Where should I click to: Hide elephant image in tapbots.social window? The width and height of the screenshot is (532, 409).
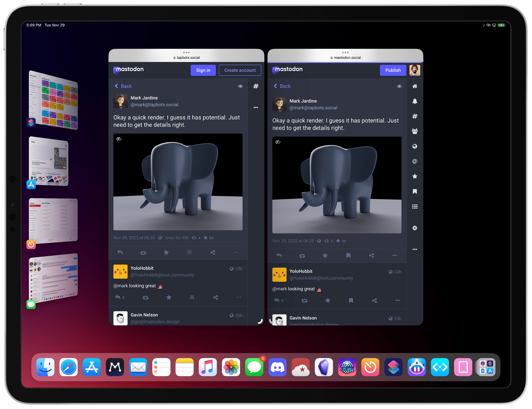pos(119,139)
